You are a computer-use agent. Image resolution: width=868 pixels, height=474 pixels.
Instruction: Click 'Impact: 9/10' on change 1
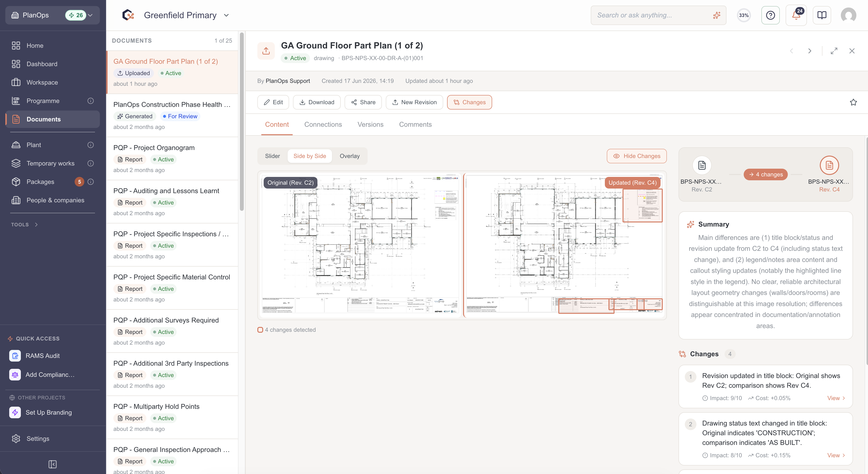(722, 398)
